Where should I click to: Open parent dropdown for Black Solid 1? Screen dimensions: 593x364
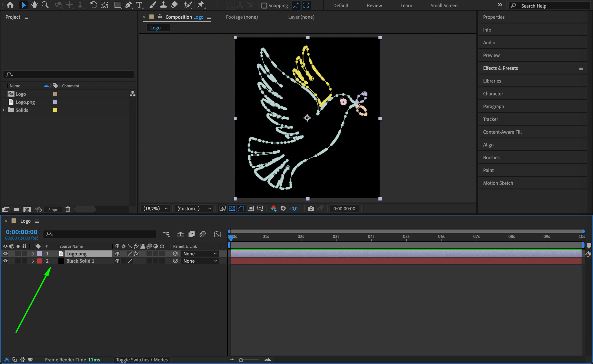click(x=200, y=261)
